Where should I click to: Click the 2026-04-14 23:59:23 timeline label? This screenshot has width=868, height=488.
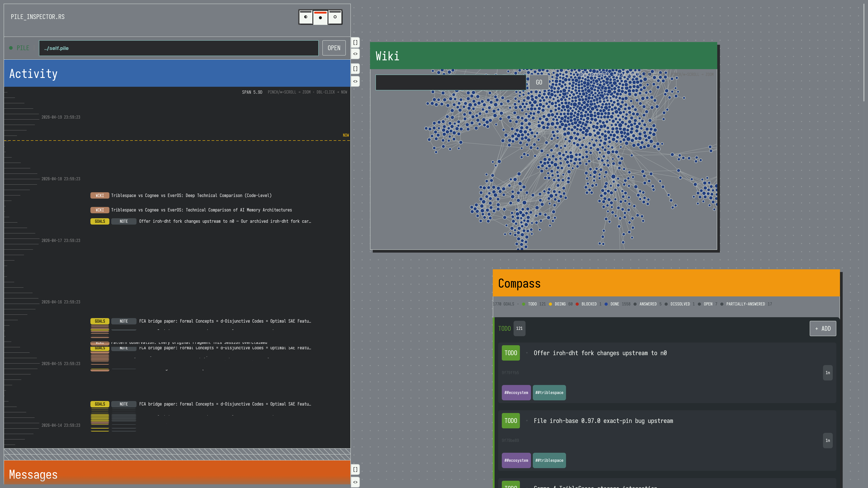61,425
